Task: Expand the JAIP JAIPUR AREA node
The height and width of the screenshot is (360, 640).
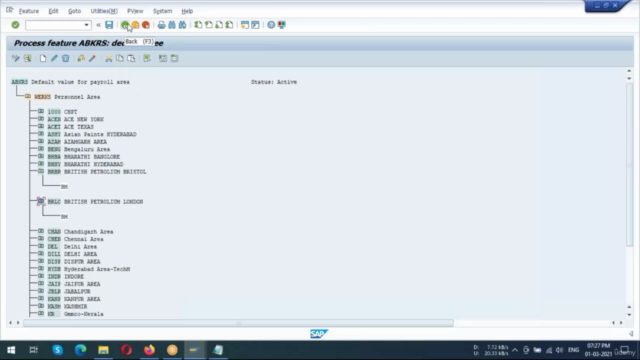Action: point(41,284)
